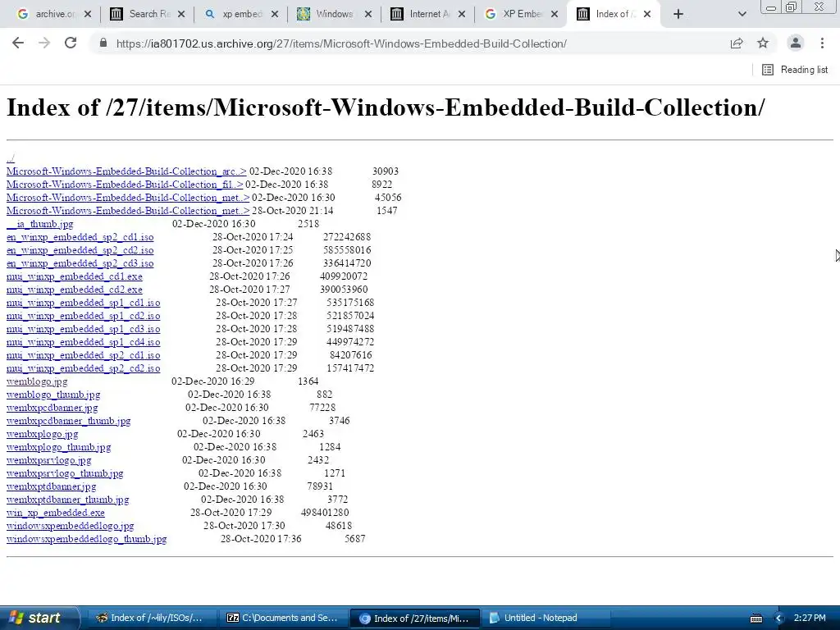The width and height of the screenshot is (840, 630).
Task: Open a new browser tab
Action: pos(678,14)
